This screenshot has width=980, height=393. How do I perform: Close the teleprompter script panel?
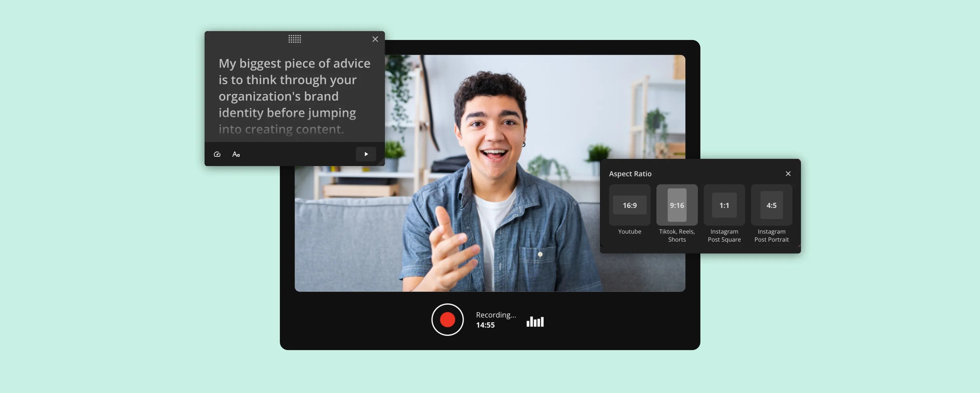click(375, 39)
